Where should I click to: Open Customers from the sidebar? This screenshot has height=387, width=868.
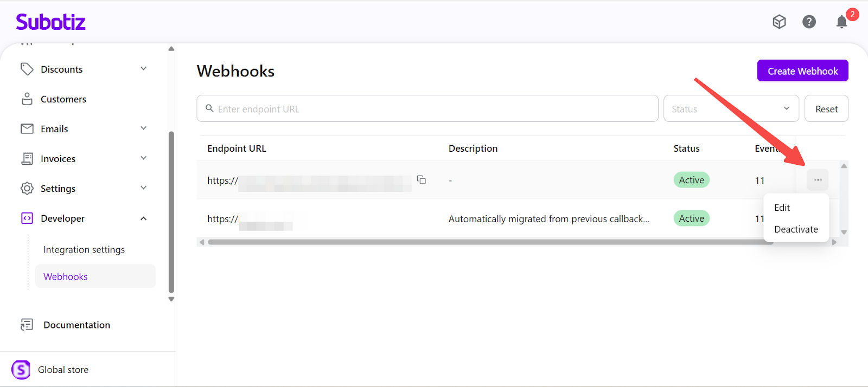click(63, 99)
